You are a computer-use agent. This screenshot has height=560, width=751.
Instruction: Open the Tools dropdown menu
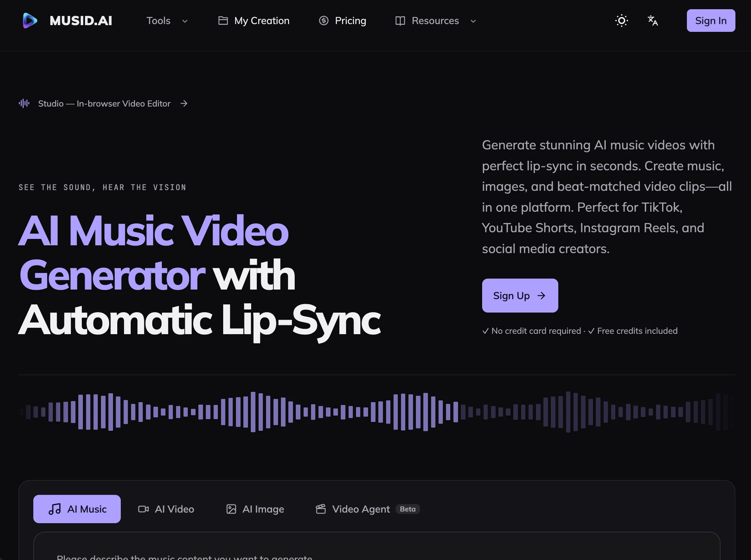167,21
